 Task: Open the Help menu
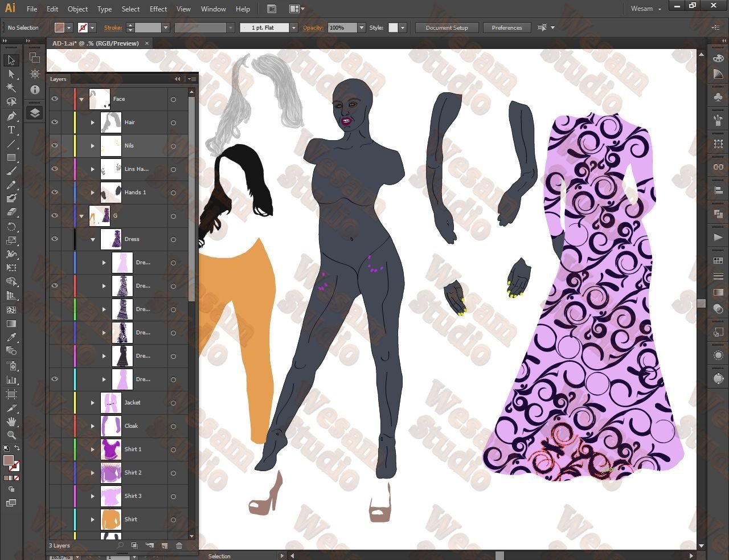point(243,9)
